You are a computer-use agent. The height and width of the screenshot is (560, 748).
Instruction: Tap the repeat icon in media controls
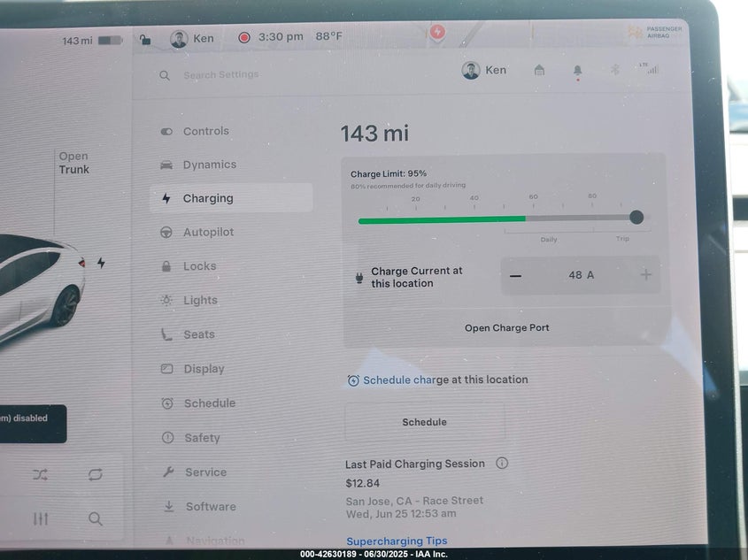pos(95,474)
